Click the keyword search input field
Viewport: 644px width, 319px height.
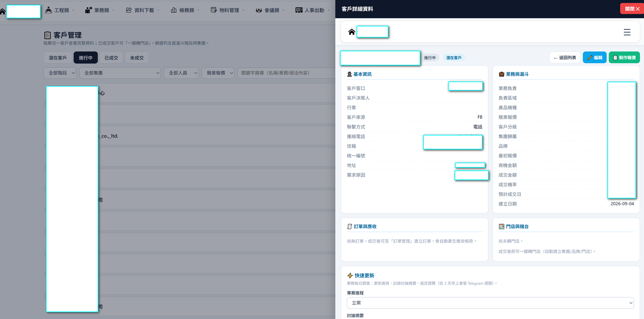coord(286,73)
